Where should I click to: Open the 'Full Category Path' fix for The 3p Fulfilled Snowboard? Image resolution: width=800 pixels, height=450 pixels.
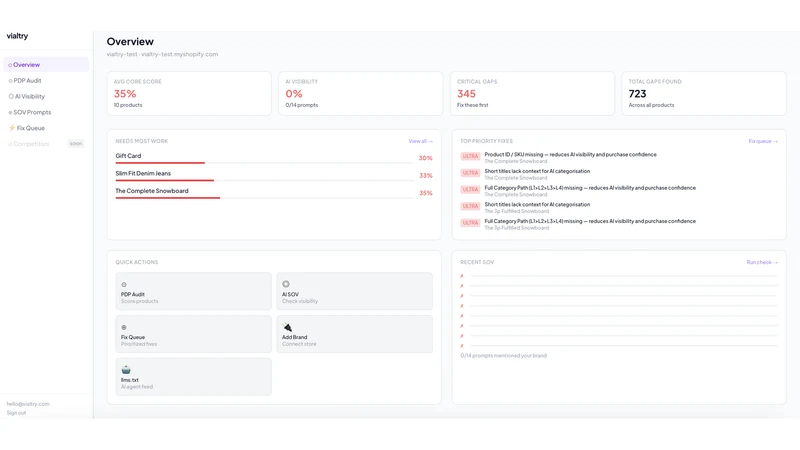[590, 221]
